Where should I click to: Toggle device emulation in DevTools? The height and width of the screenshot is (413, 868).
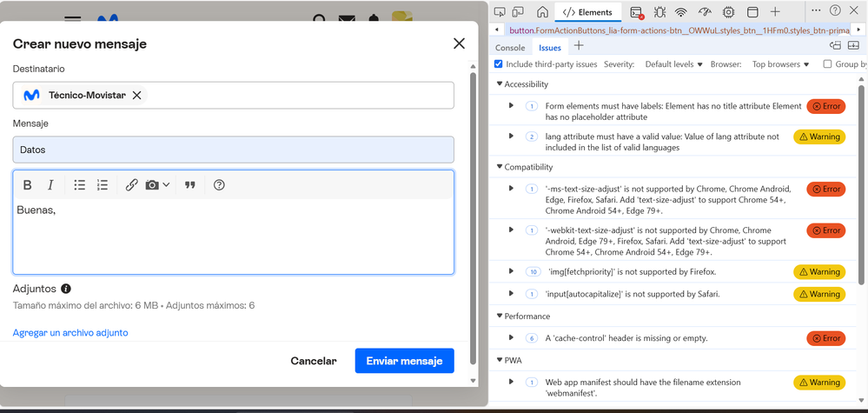(x=519, y=12)
